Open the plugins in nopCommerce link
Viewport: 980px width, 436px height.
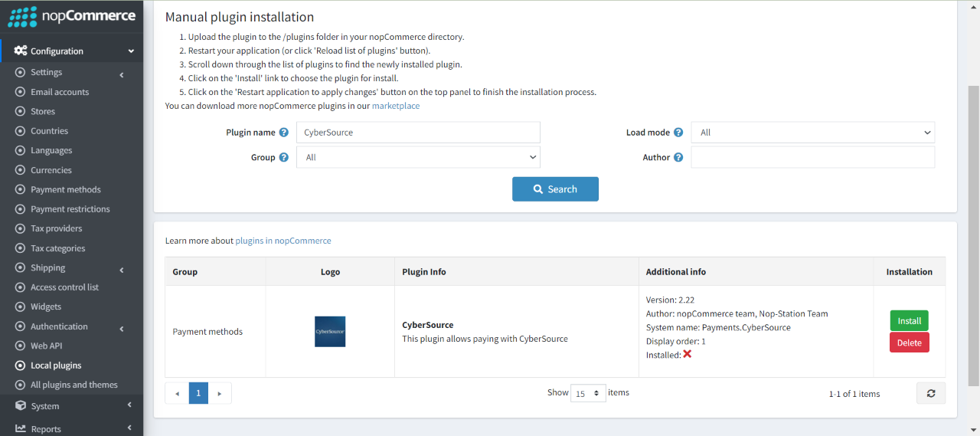(x=283, y=241)
